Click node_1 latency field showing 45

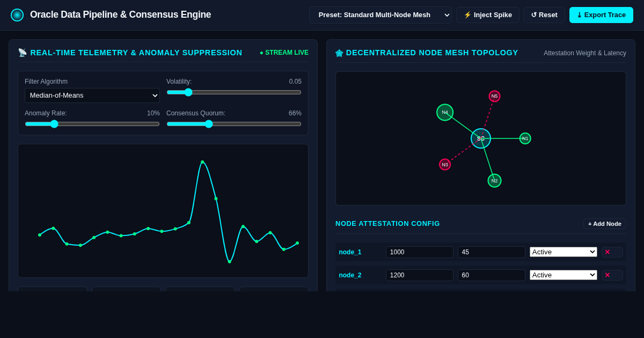point(492,252)
